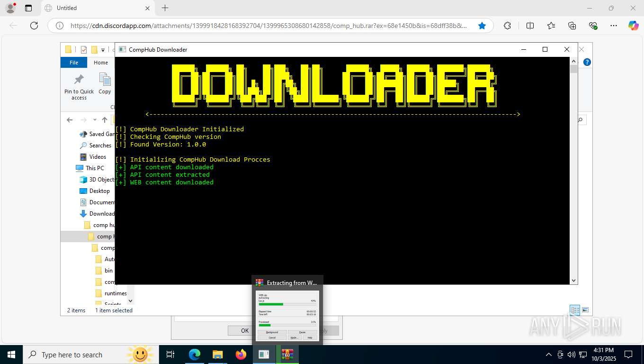
Task: Open Edge Extensions puzzle icon
Action: point(508,26)
